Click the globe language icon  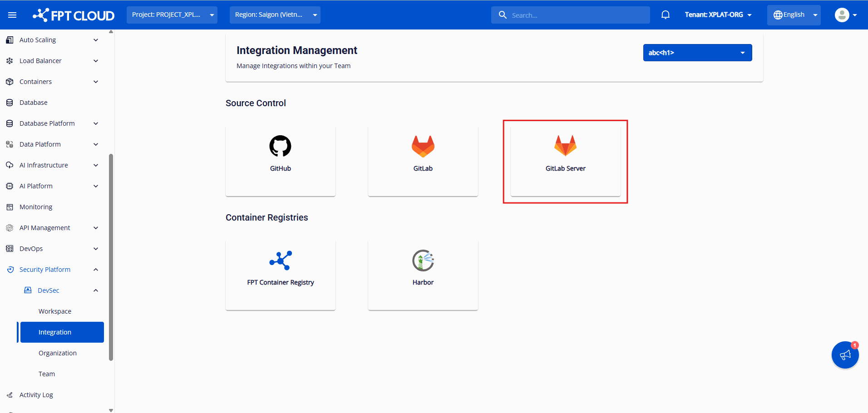coord(778,15)
